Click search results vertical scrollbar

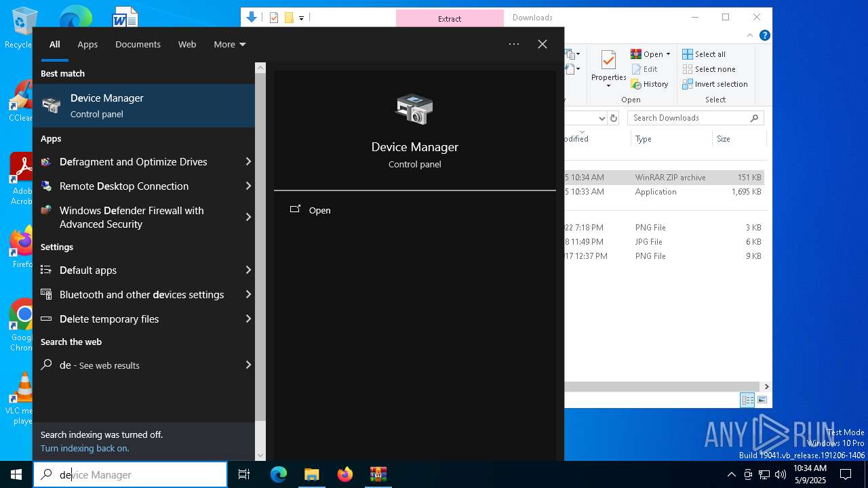260,247
